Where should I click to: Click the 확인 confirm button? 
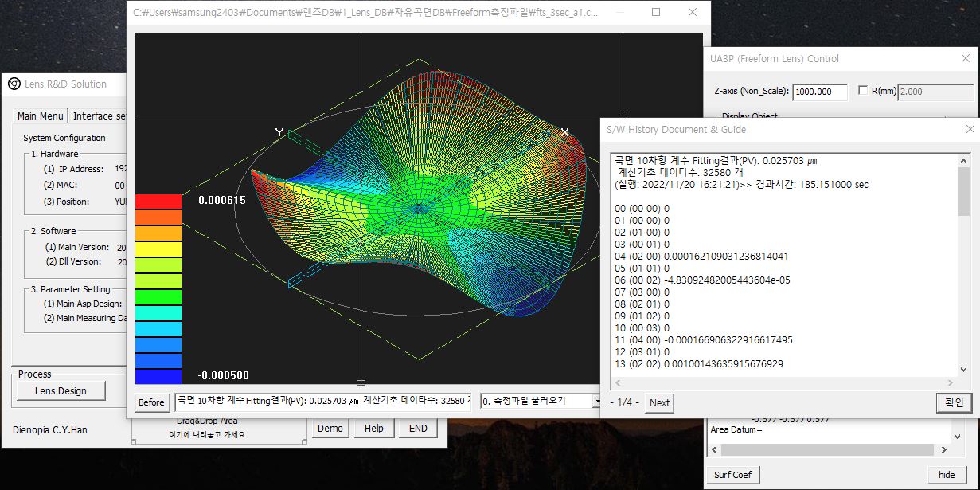coord(954,402)
